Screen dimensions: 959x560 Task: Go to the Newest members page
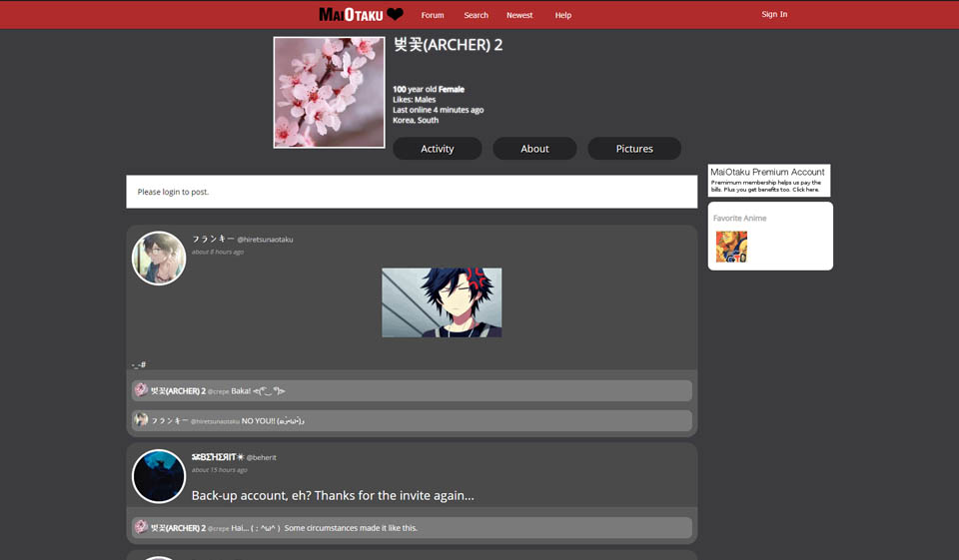coord(519,15)
